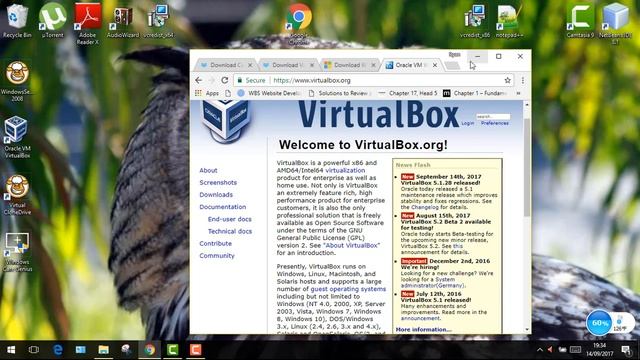640x360 pixels.
Task: Close the first Download tab
Action: 250,65
